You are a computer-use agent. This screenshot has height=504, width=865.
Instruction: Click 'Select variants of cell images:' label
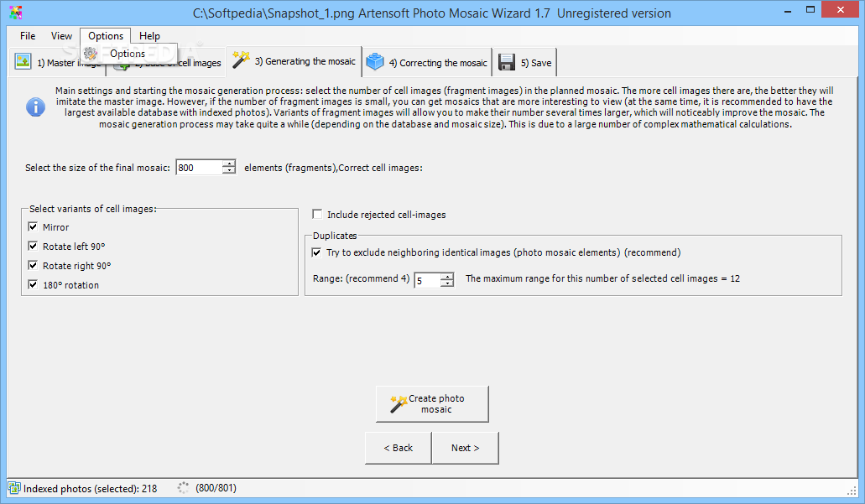click(x=92, y=209)
